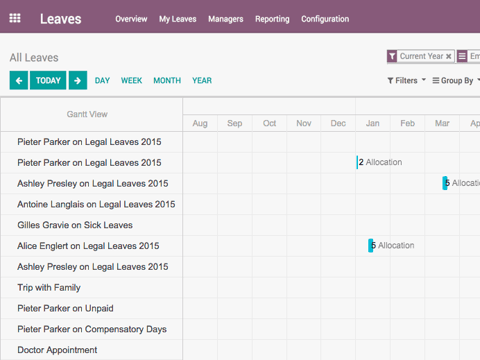Go to next period with right arrow
Viewport: 480px width, 360px height.
(x=78, y=80)
